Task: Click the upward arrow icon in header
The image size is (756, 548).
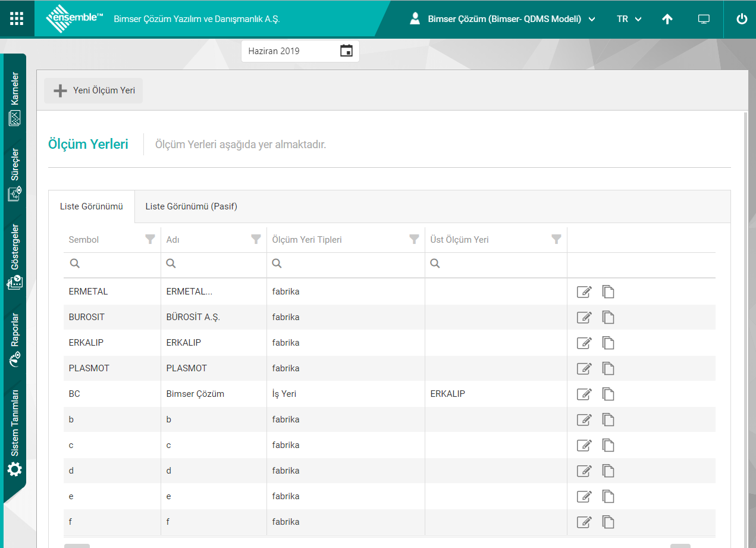Action: [x=667, y=19]
